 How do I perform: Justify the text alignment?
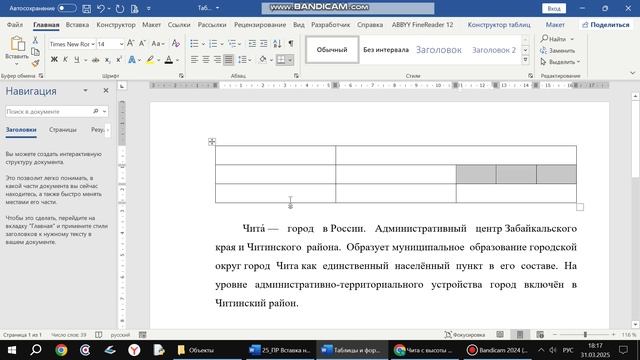tap(229, 60)
